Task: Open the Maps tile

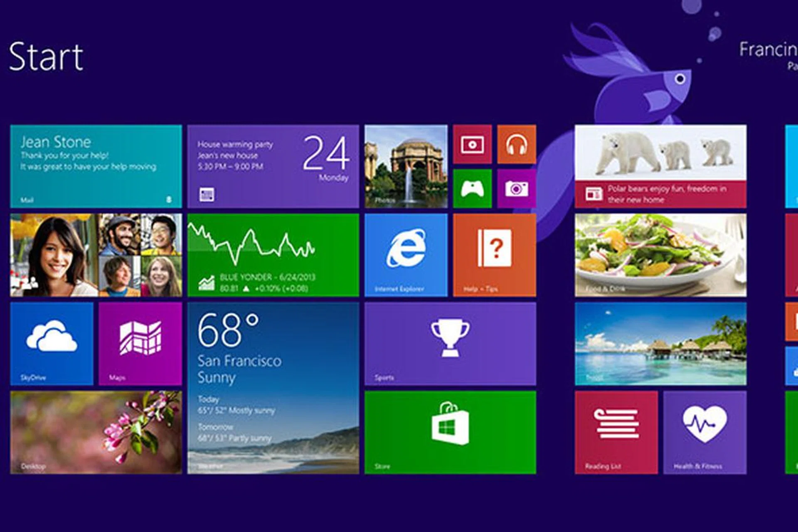Action: pyautogui.click(x=140, y=344)
